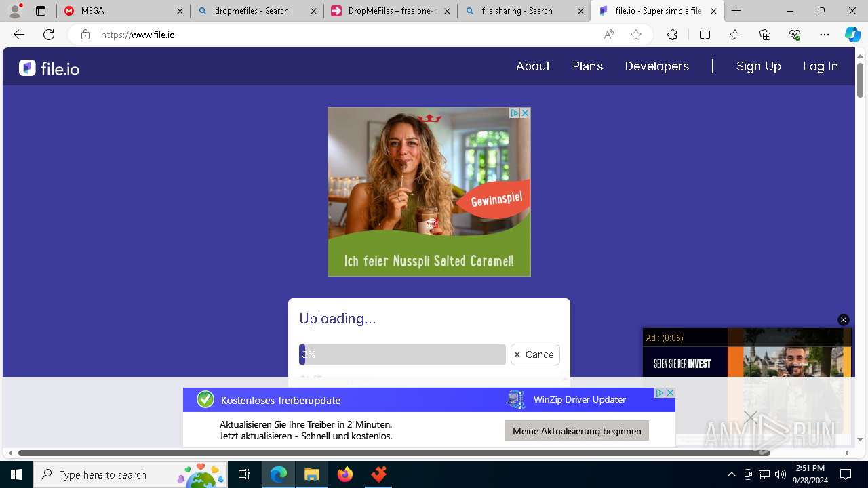The height and width of the screenshot is (488, 868).
Task: Launch the Copilot sidebar icon
Action: point(853,35)
